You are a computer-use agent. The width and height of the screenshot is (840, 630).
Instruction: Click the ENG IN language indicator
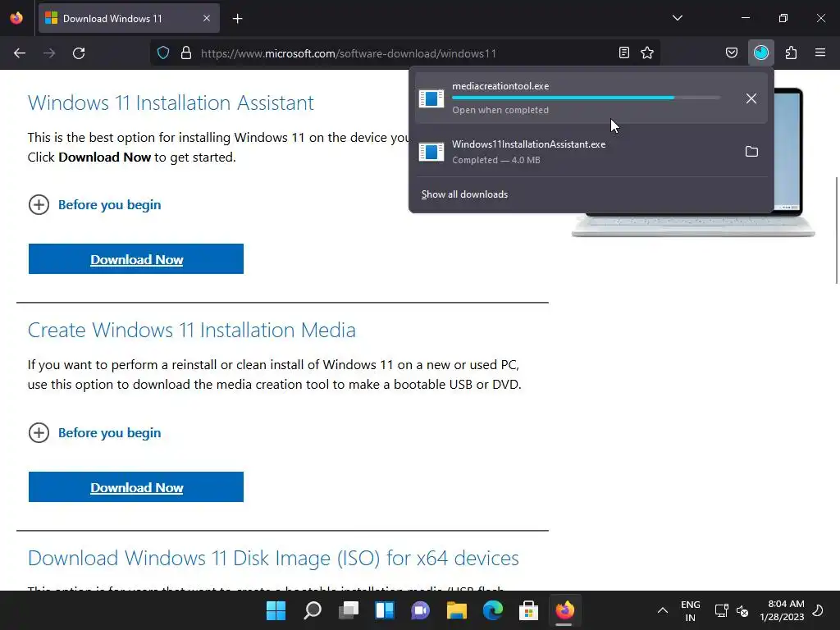691,610
